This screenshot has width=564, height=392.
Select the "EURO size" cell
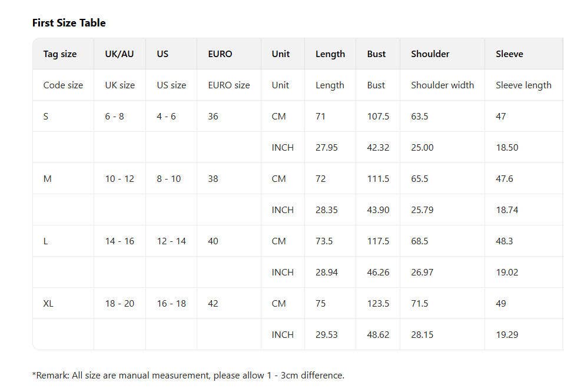(228, 85)
